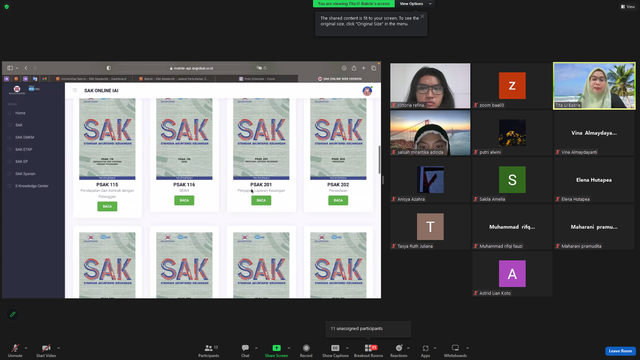Click the green annotate pencil icon

[13, 314]
